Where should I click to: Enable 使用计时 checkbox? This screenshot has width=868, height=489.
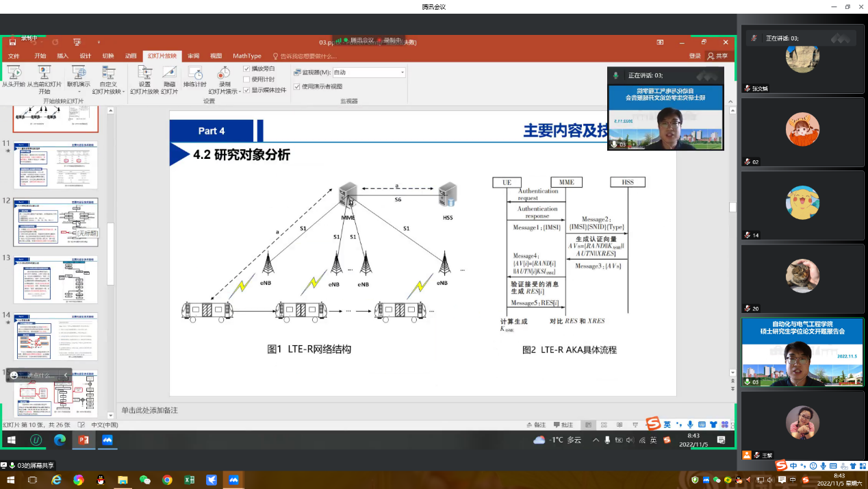click(246, 79)
